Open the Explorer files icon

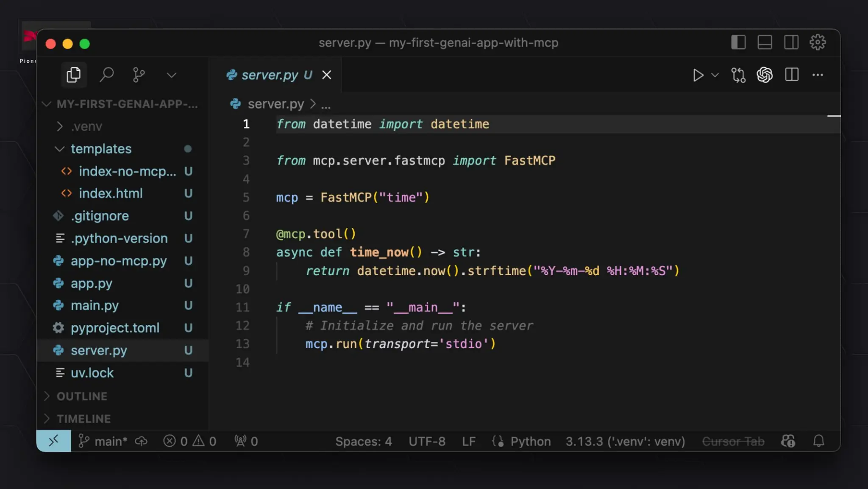pos(74,75)
